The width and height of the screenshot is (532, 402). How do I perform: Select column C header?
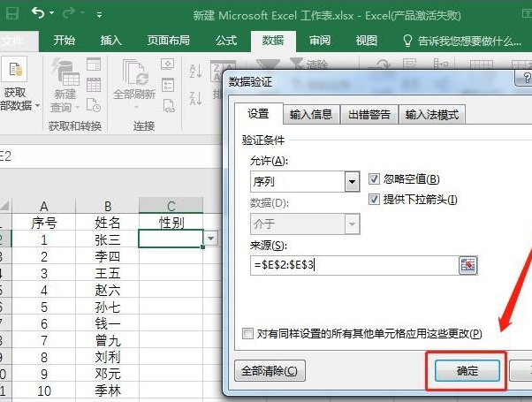click(x=171, y=206)
